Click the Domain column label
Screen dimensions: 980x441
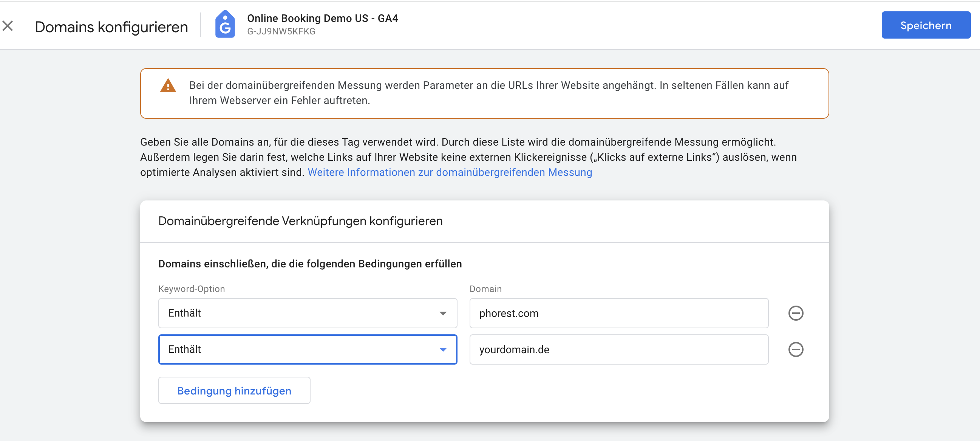[485, 289]
